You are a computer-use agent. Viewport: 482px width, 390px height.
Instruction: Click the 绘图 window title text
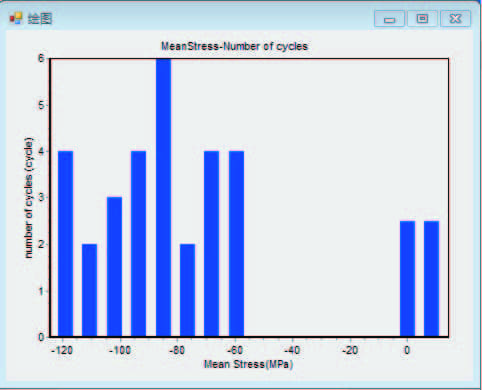pyautogui.click(x=40, y=18)
